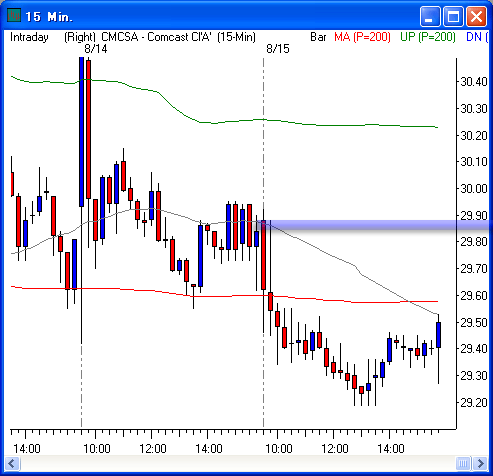
Task: Select the red MA (P=200) legend label
Action: click(x=362, y=37)
